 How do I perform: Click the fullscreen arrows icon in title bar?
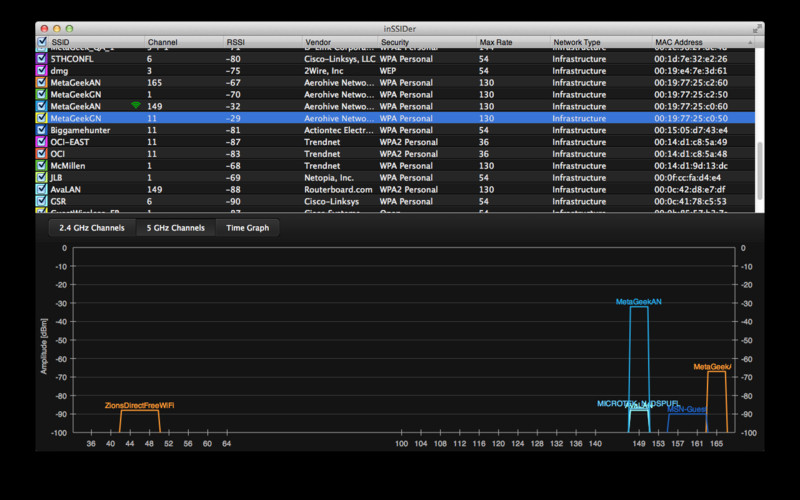pyautogui.click(x=757, y=29)
